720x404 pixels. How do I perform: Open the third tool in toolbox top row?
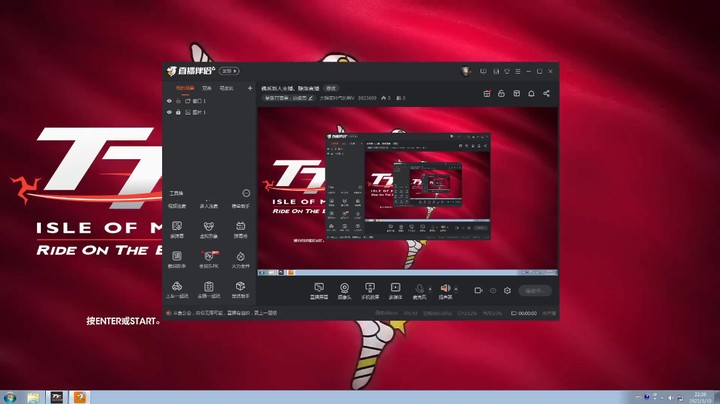click(x=240, y=206)
